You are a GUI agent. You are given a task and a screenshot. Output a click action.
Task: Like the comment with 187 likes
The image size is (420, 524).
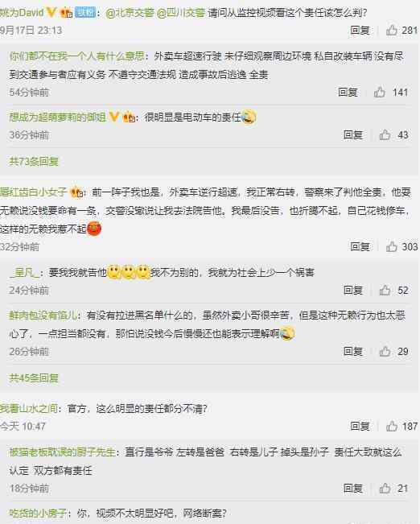(392, 426)
